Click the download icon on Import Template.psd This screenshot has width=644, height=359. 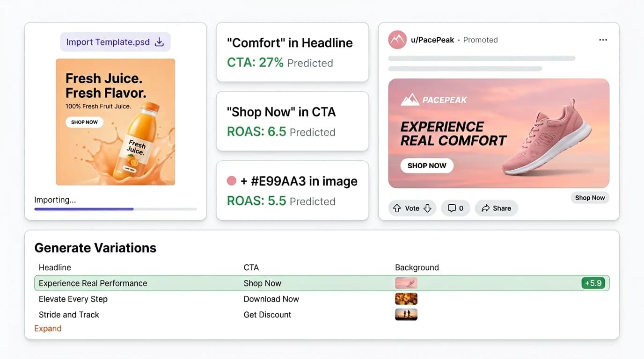[159, 42]
